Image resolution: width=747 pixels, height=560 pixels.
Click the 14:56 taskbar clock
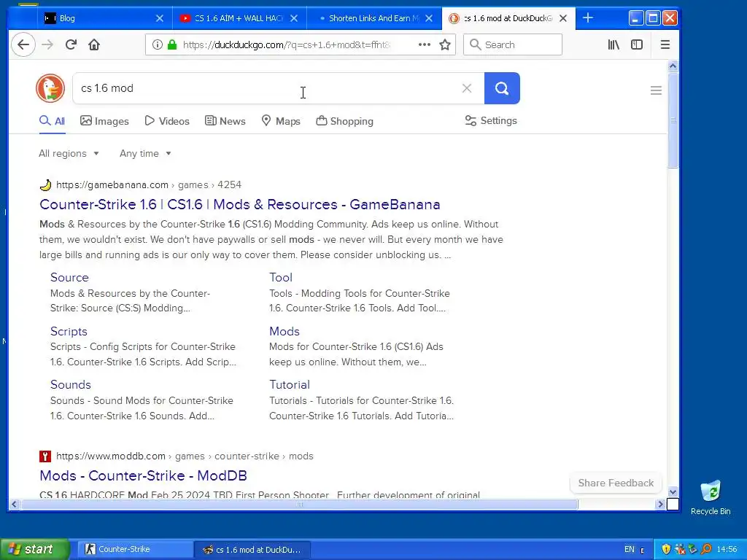click(x=727, y=549)
